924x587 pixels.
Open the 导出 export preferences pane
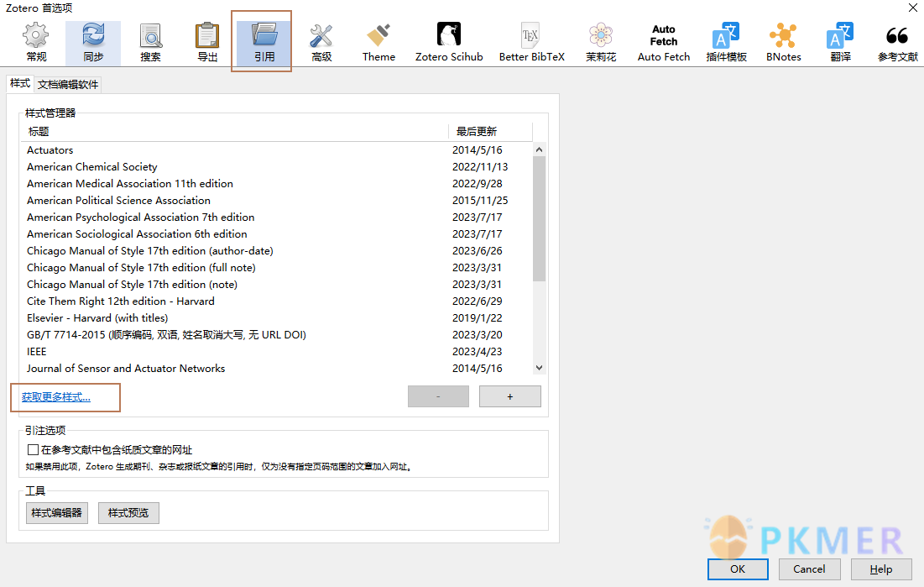pos(206,43)
